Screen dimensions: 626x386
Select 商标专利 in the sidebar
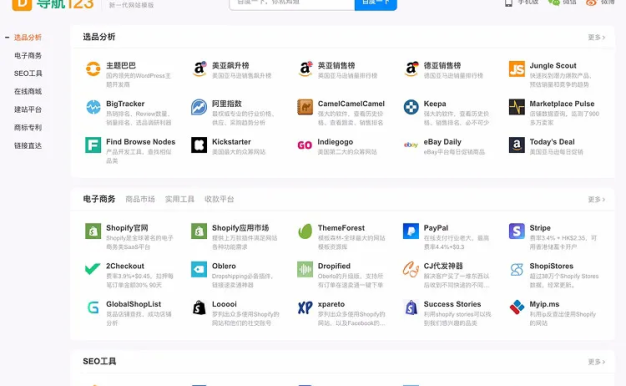tap(28, 128)
